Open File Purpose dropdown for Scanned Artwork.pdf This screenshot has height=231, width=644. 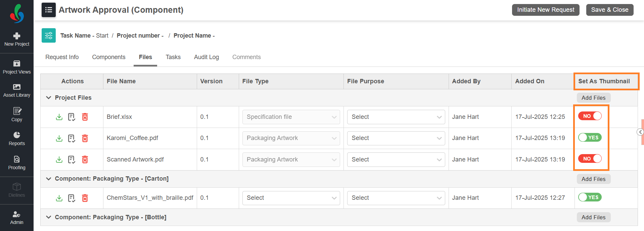pyautogui.click(x=396, y=159)
